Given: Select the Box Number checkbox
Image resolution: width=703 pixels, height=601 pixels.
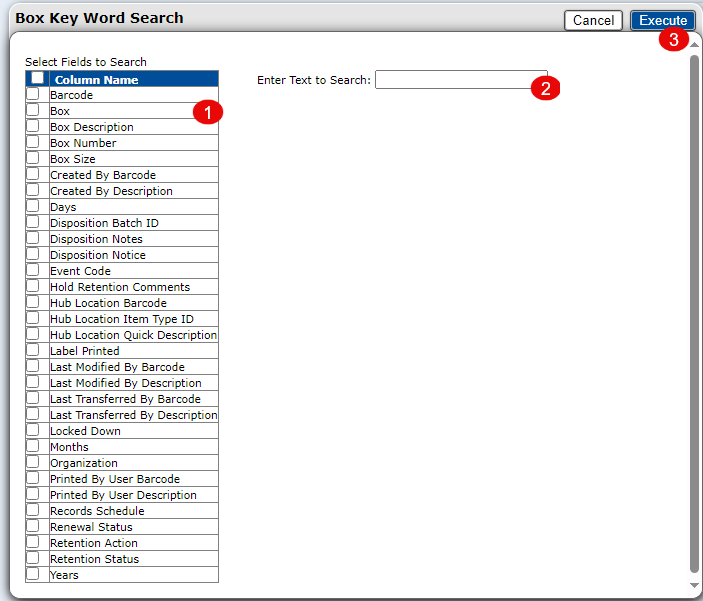Looking at the screenshot, I should [x=33, y=142].
